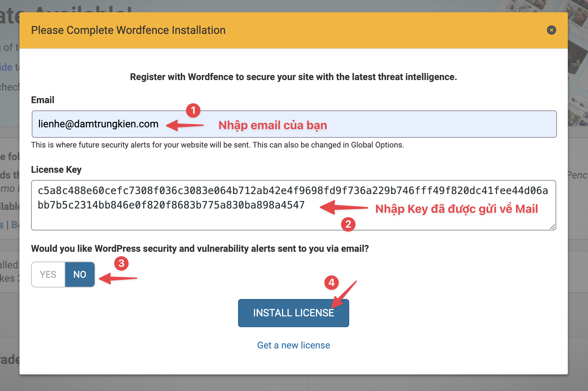Click the 'Register with Wordfence' heading text
The width and height of the screenshot is (588, 391).
point(293,77)
